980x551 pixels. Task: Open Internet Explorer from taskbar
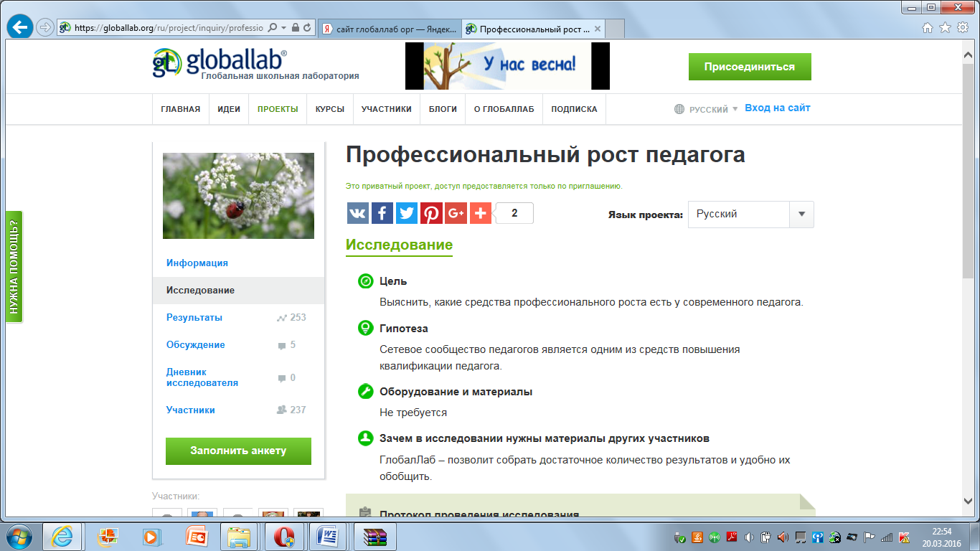point(62,536)
